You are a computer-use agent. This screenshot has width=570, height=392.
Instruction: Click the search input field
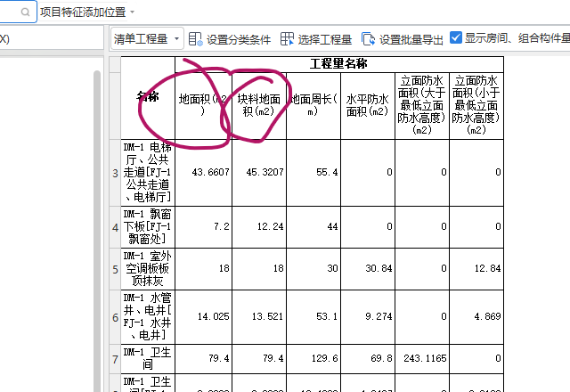(18, 12)
